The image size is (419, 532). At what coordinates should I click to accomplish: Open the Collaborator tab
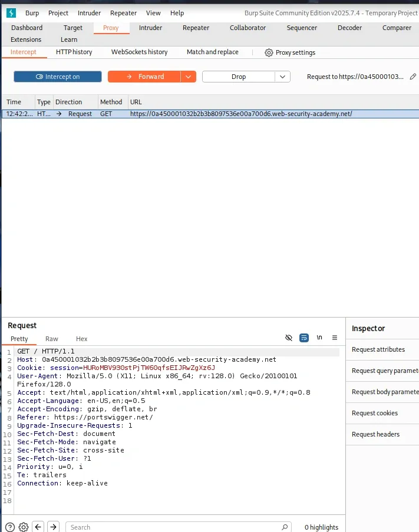pos(248,28)
